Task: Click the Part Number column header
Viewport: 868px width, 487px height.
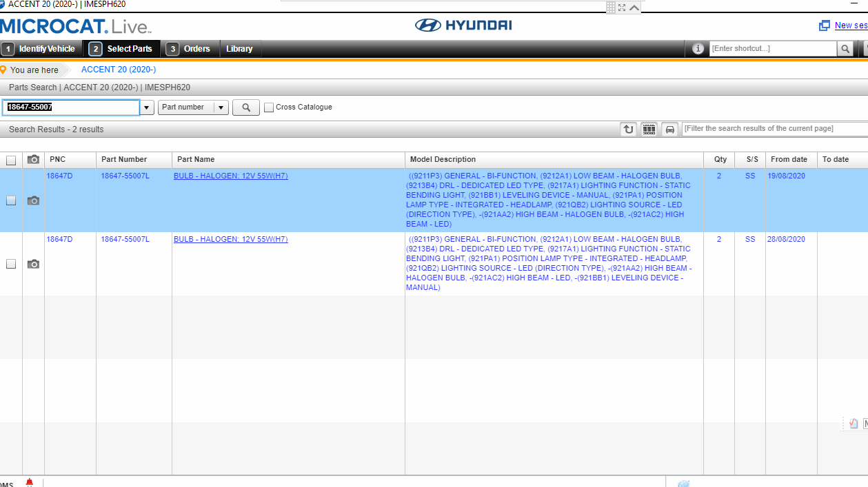Action: point(134,160)
